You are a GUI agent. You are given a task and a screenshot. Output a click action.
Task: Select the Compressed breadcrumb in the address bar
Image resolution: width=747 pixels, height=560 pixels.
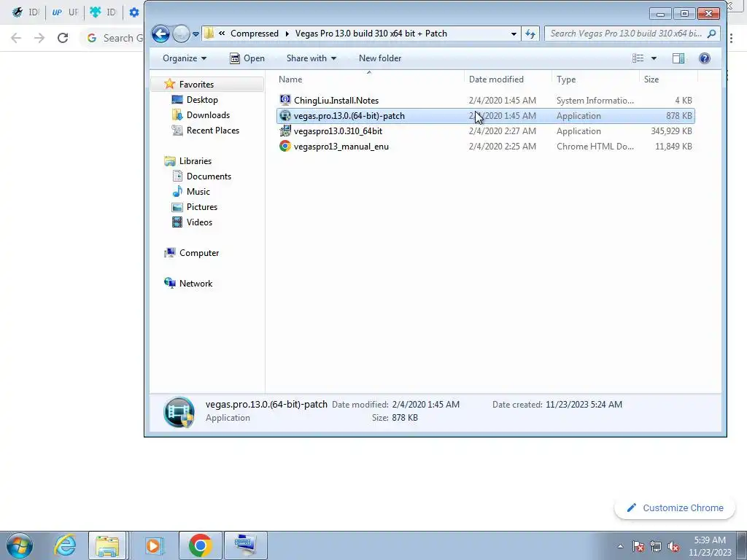(x=255, y=34)
